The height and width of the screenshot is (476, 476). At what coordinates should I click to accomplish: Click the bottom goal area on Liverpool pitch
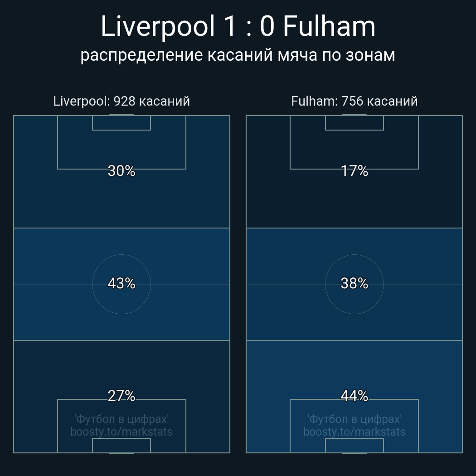pos(121,446)
